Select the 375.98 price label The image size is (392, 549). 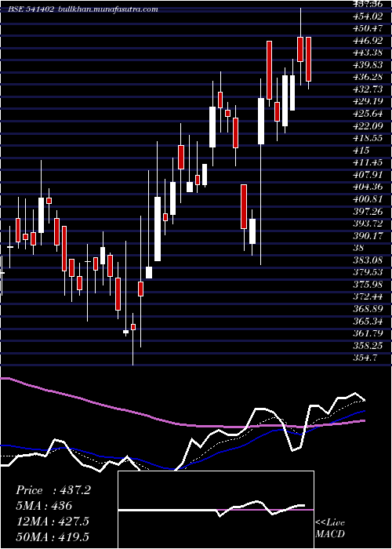tap(368, 284)
